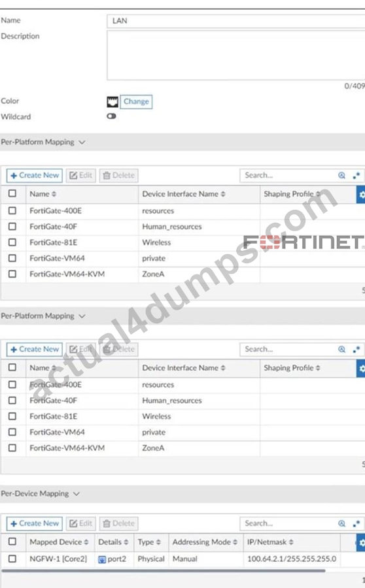
Task: Toggle the Wildcard switch
Action: (111, 116)
